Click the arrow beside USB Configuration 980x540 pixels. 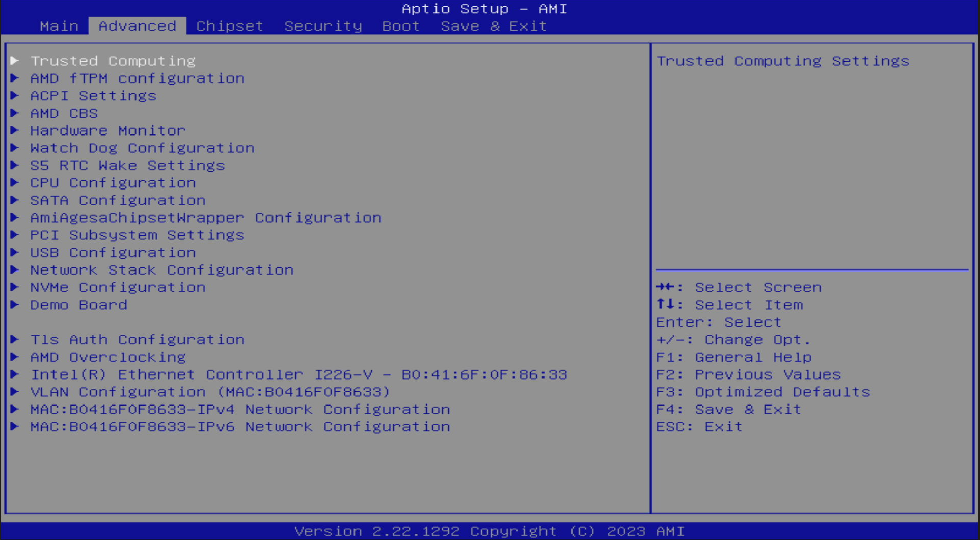15,252
